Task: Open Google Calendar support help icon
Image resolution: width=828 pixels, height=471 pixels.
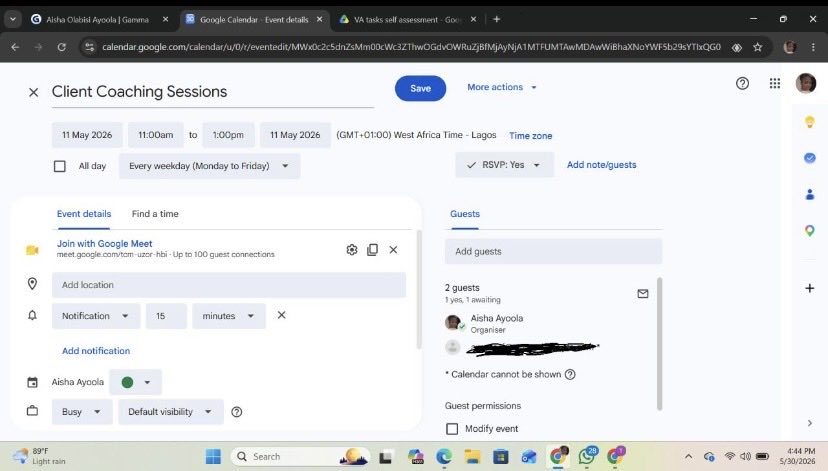Action: coord(742,83)
